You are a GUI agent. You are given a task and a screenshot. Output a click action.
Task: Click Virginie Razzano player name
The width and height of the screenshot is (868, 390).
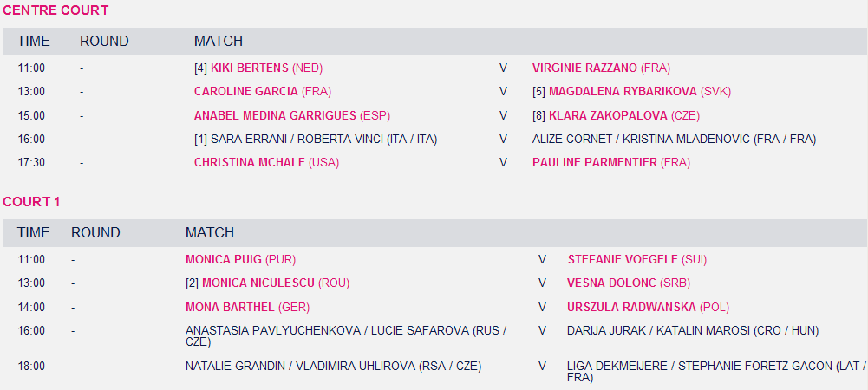[x=585, y=68]
